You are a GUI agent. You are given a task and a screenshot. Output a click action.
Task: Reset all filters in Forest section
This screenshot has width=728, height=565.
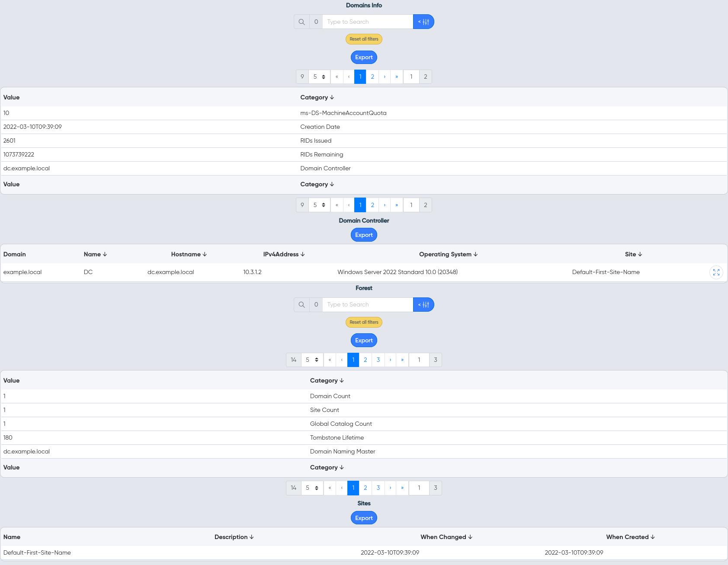coord(364,322)
